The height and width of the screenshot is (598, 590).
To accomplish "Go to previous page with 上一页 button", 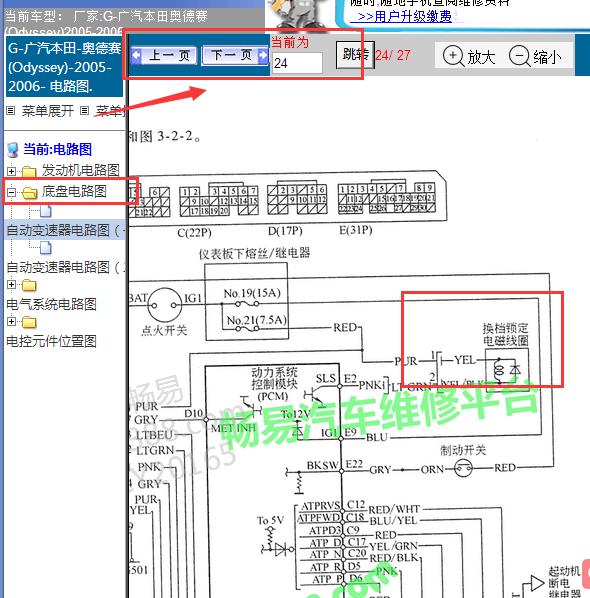I will 164,56.
